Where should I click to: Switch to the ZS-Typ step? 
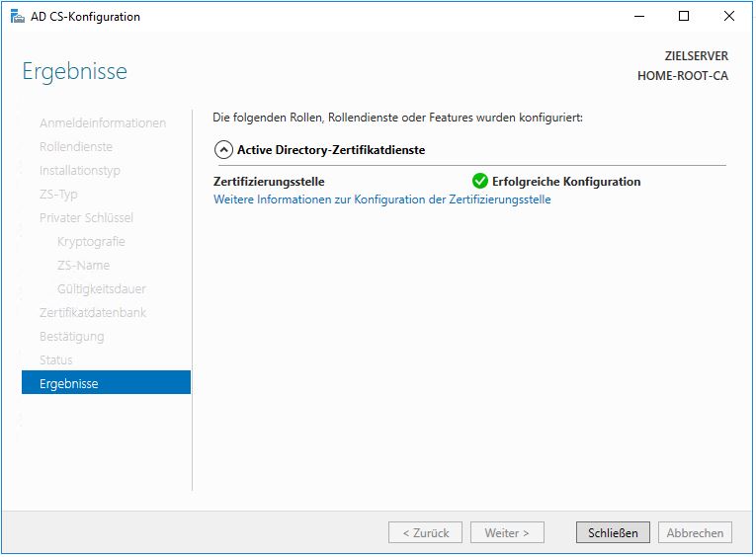(x=58, y=194)
